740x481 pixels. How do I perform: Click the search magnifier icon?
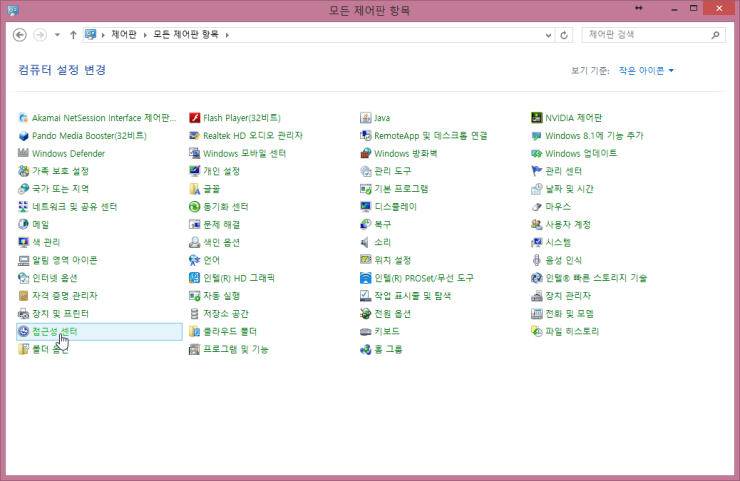[716, 34]
